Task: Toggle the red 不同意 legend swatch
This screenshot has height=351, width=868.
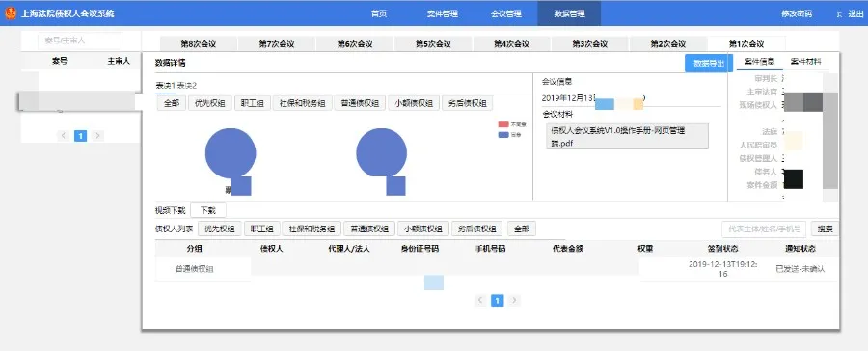Action: (x=503, y=124)
